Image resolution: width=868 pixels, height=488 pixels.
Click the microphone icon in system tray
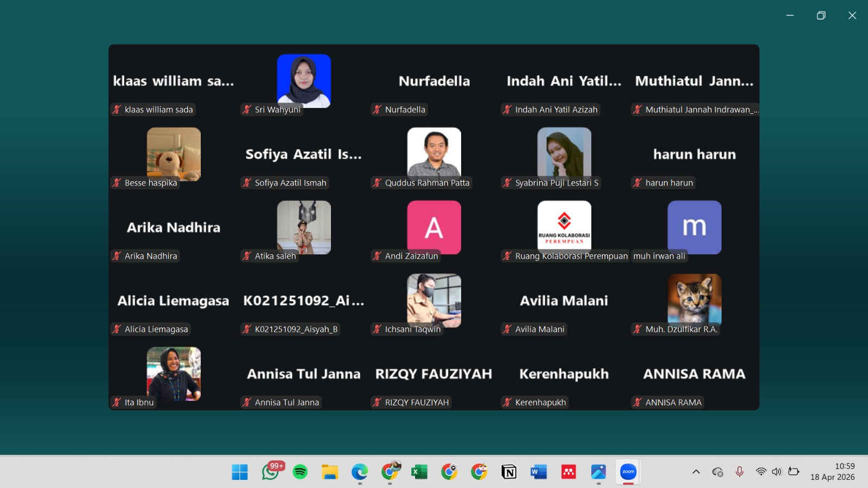[739, 472]
